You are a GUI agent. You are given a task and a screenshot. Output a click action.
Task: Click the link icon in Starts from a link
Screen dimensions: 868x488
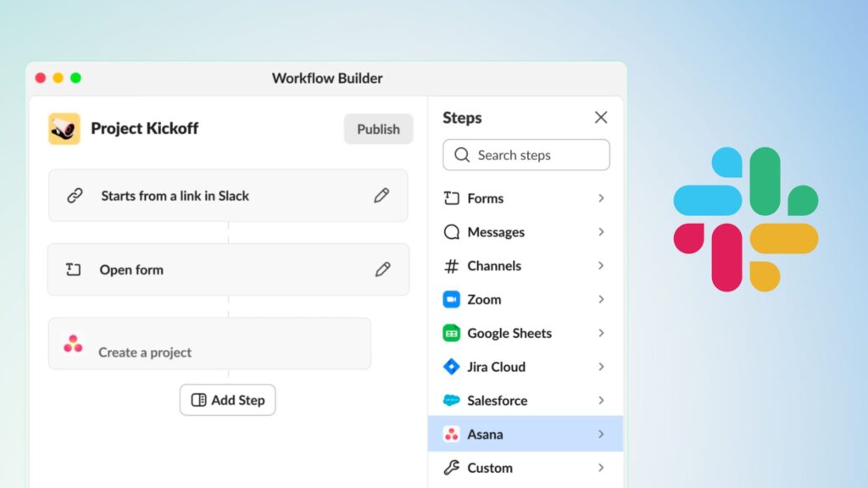[75, 196]
